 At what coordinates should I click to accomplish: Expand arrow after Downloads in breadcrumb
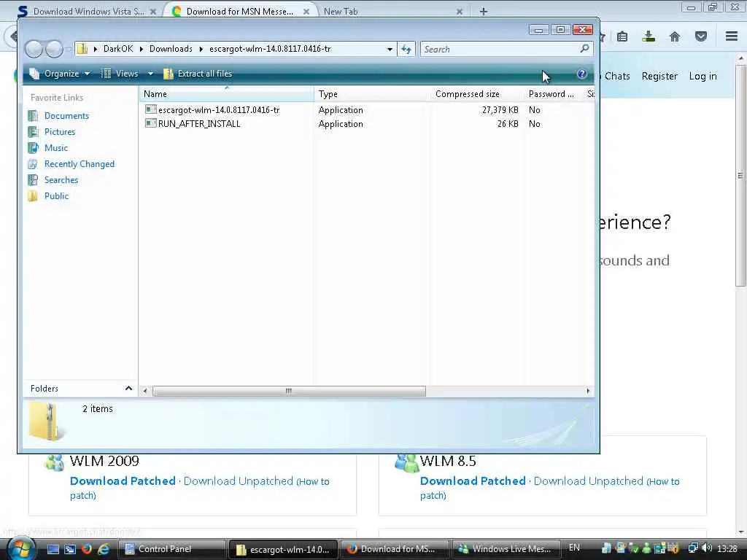(x=201, y=49)
